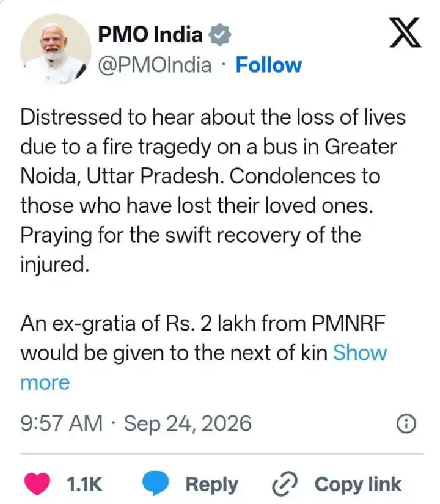The height and width of the screenshot is (504, 440).
Task: Click the chain link copy icon
Action: (285, 484)
